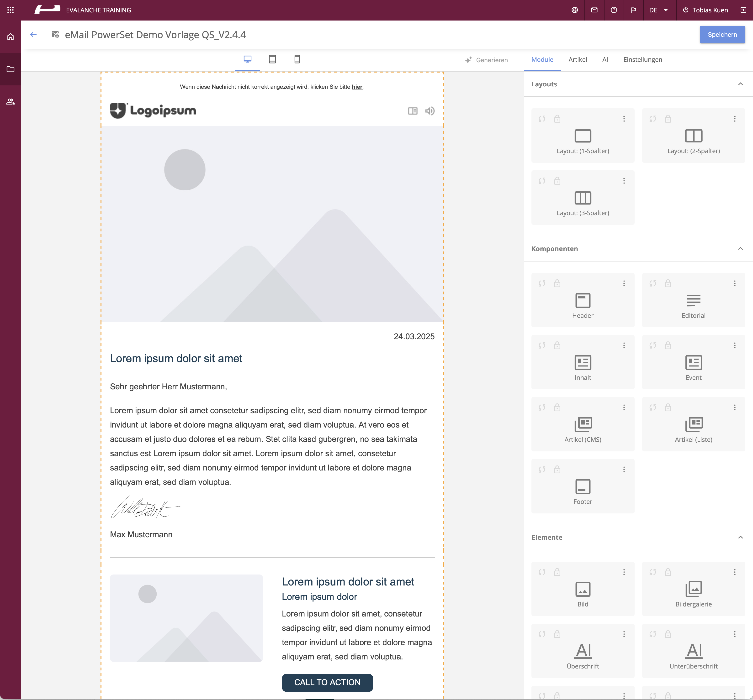Click the CALL TO ACTION button
753x700 pixels.
327,683
